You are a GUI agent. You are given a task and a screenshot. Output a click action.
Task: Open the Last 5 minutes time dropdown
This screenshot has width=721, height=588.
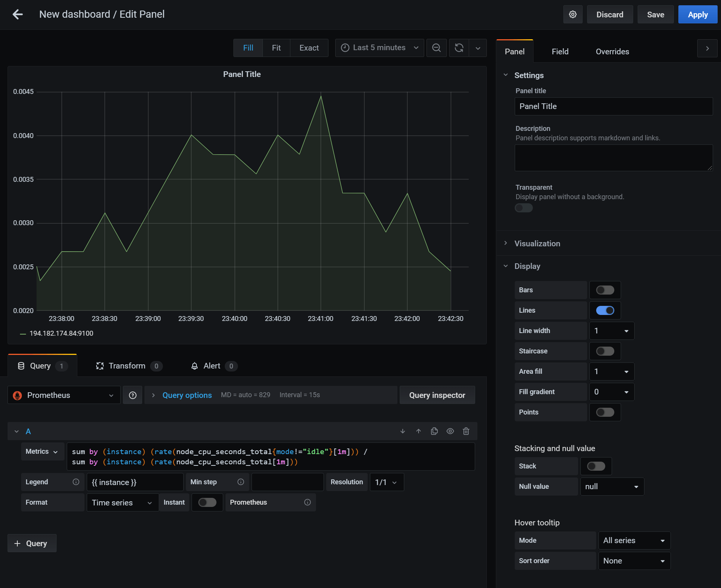click(x=379, y=48)
